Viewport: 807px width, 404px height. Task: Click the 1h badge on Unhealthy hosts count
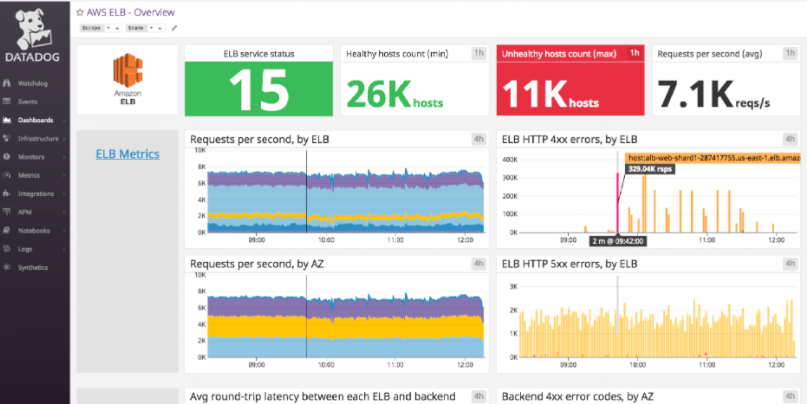(635, 53)
